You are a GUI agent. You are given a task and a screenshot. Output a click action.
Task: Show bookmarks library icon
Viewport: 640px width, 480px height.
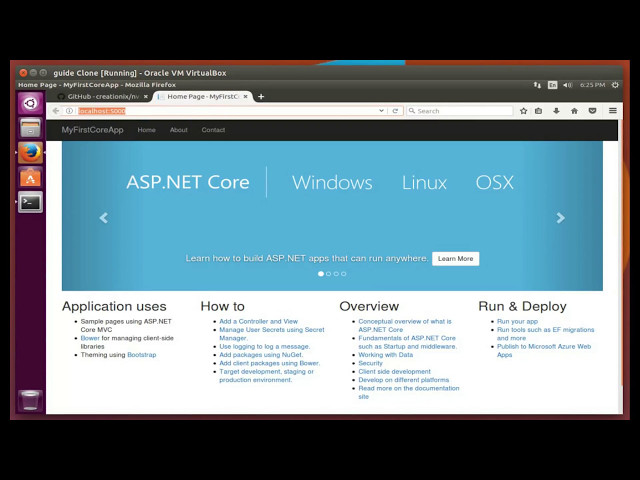pos(539,111)
